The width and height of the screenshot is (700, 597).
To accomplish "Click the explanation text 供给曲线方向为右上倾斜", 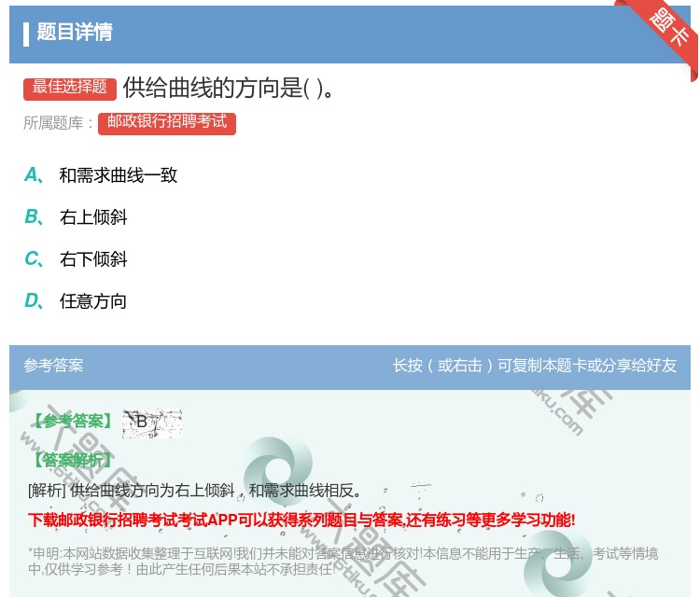I will pos(195,491).
